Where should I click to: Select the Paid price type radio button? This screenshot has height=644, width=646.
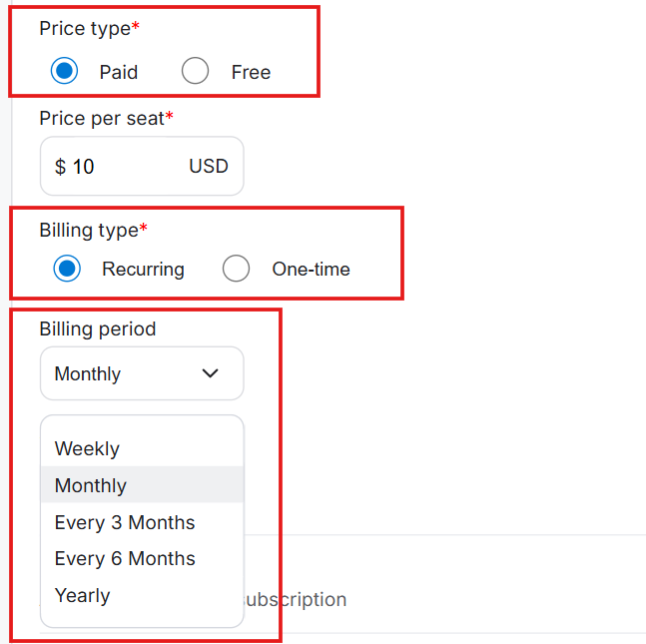(64, 71)
